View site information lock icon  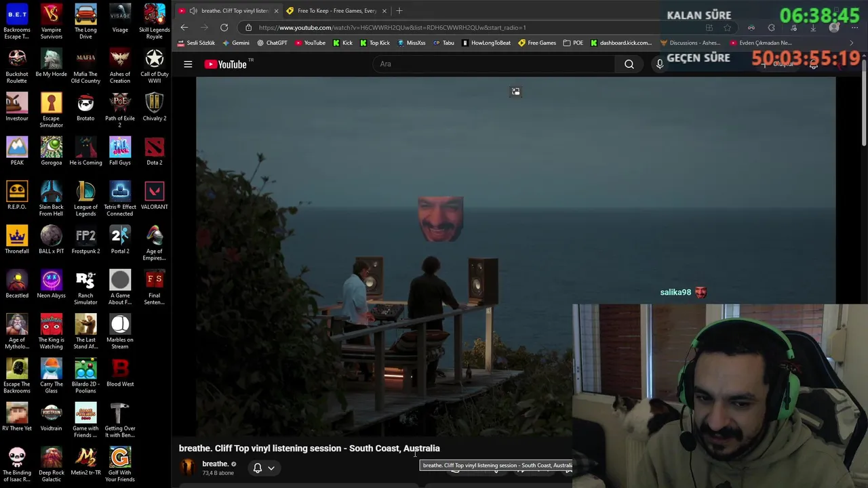tap(248, 28)
